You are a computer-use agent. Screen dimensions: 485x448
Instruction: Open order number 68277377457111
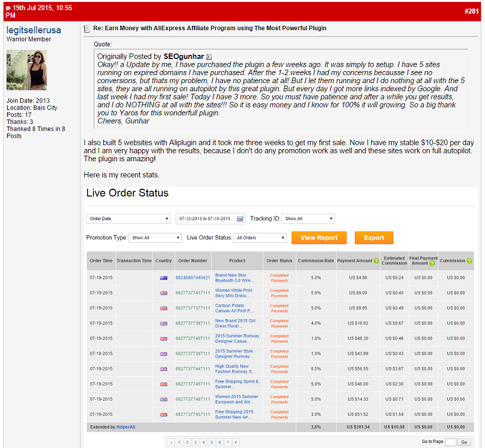coord(192,414)
